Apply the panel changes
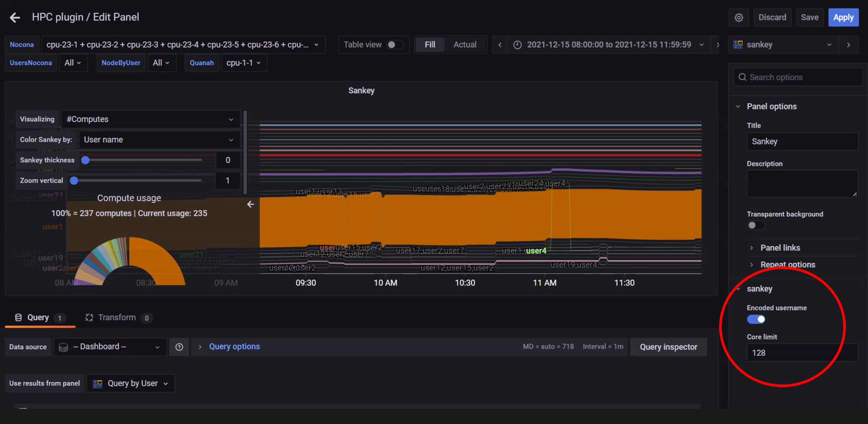The image size is (868, 424). click(x=843, y=17)
